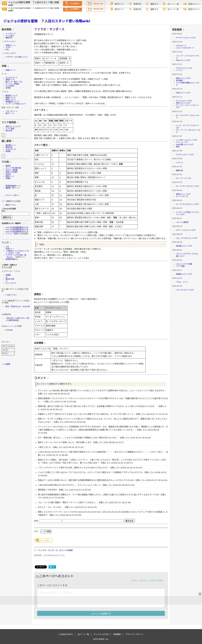Click the edit pencil beside 本体情報 heading

tap(45, 343)
